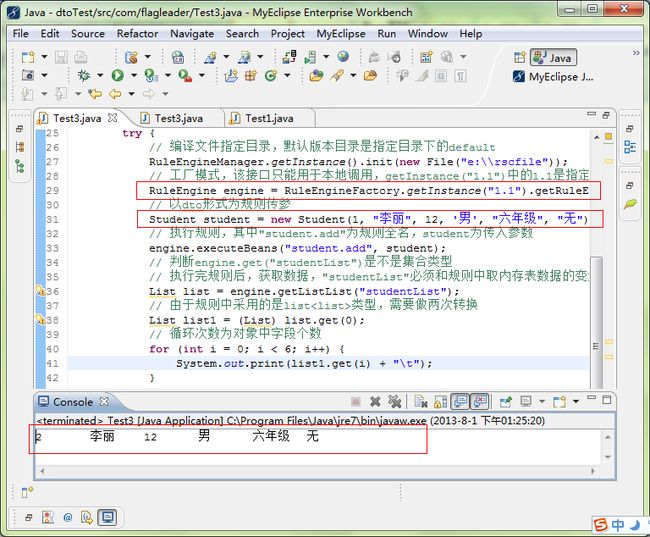This screenshot has height=537, width=650.
Task: Click the New Java Class icon
Action: [271, 75]
